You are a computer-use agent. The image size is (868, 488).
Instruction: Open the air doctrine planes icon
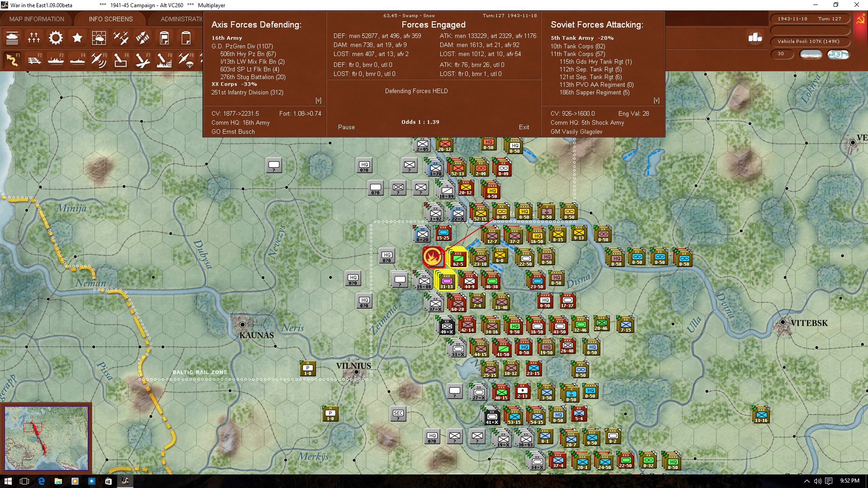tap(121, 38)
